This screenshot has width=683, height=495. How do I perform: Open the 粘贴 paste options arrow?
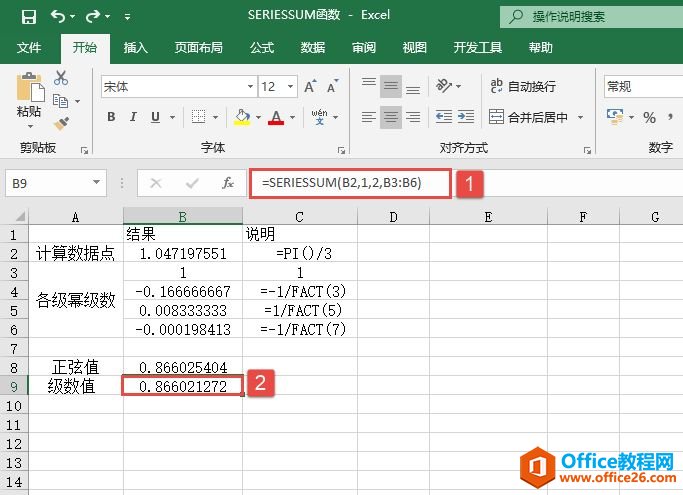pyautogui.click(x=30, y=127)
